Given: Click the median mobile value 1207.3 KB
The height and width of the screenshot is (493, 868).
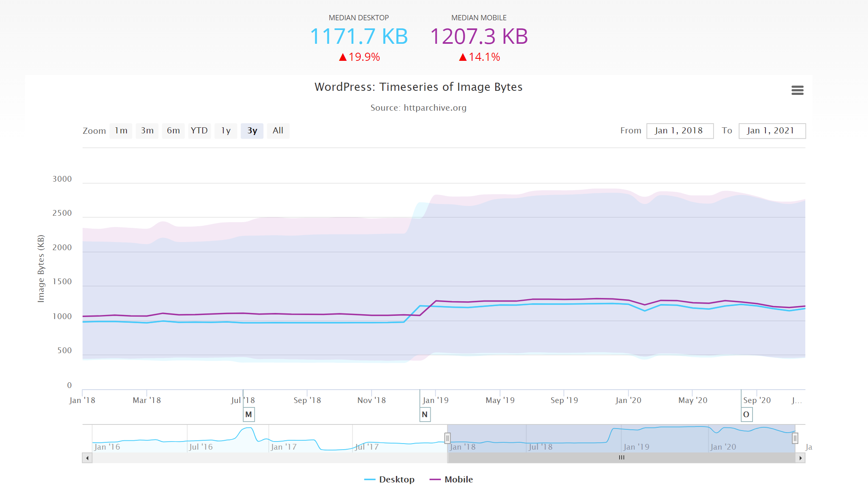Looking at the screenshot, I should [479, 36].
